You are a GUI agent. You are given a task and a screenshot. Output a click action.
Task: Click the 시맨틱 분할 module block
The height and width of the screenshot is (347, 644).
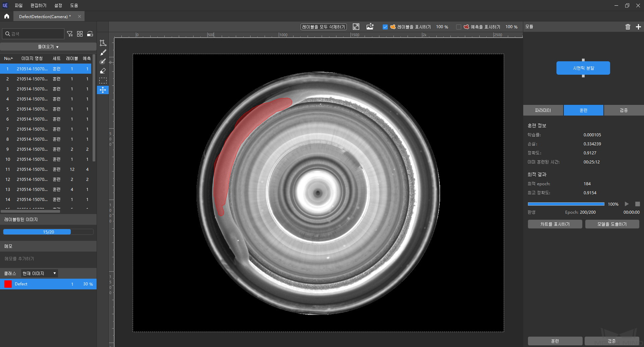583,68
